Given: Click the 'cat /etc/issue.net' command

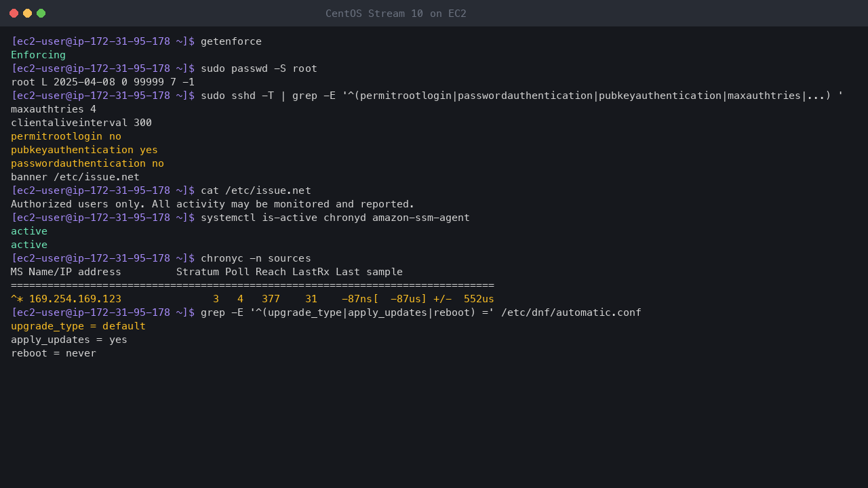Looking at the screenshot, I should (x=256, y=190).
